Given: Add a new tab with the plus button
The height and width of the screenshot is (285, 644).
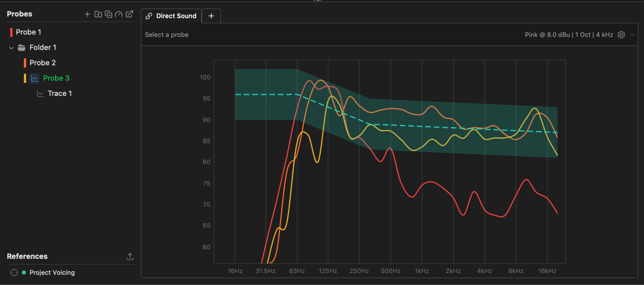Looking at the screenshot, I should tap(211, 16).
